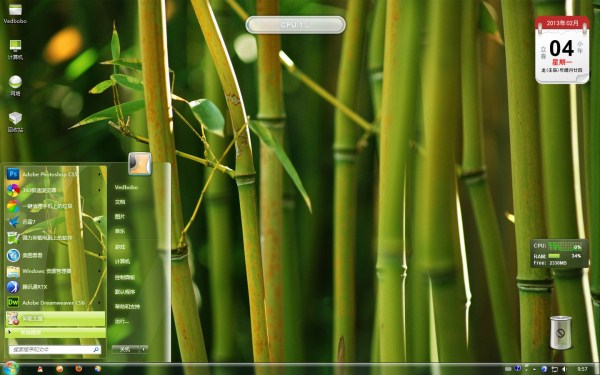Image resolution: width=600 pixels, height=375 pixels.
Task: Click the RAM 34% usage bar
Action: (x=554, y=256)
